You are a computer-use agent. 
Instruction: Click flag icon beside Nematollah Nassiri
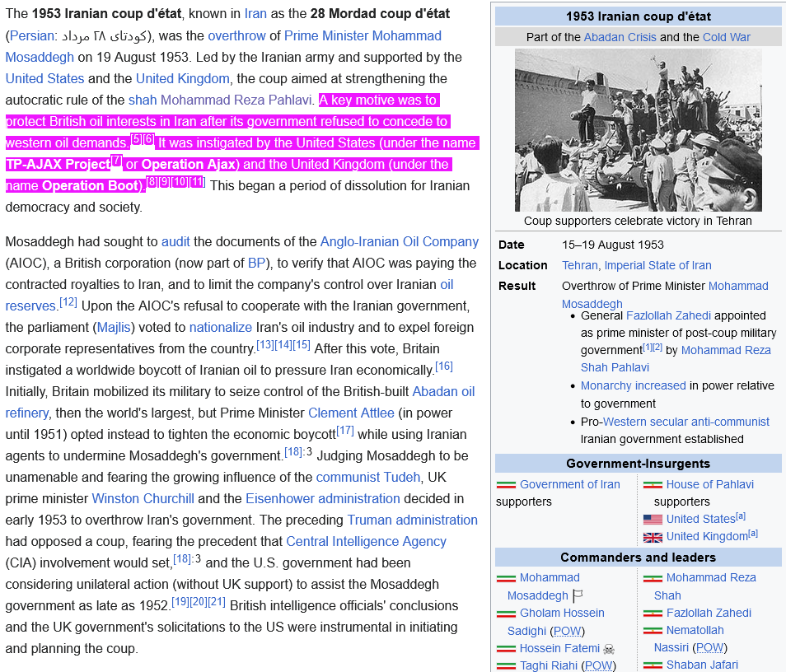tap(653, 631)
